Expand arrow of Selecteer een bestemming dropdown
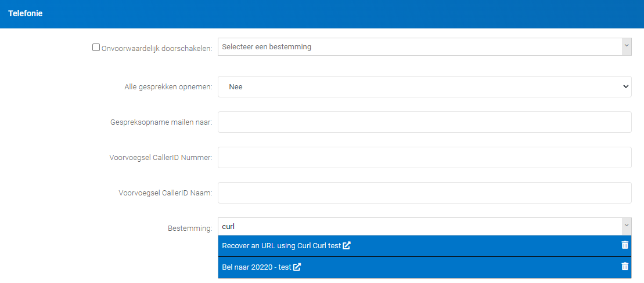This screenshot has height=283, width=644. [x=626, y=46]
